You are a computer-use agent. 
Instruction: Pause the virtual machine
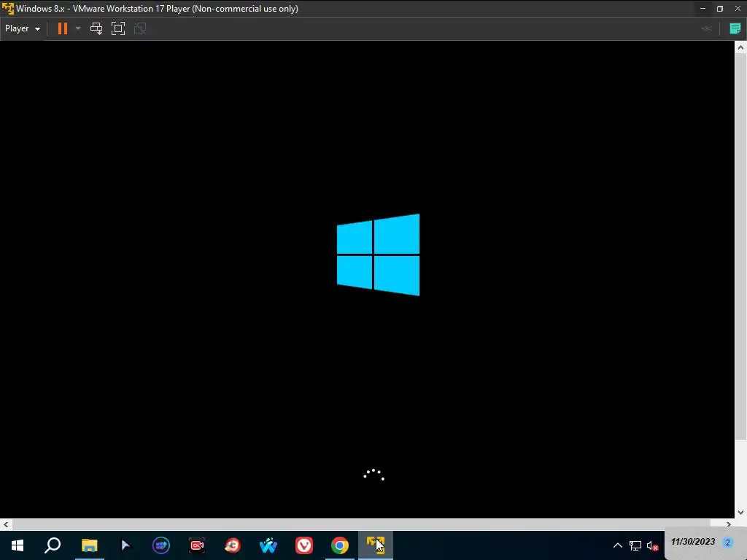(x=63, y=28)
